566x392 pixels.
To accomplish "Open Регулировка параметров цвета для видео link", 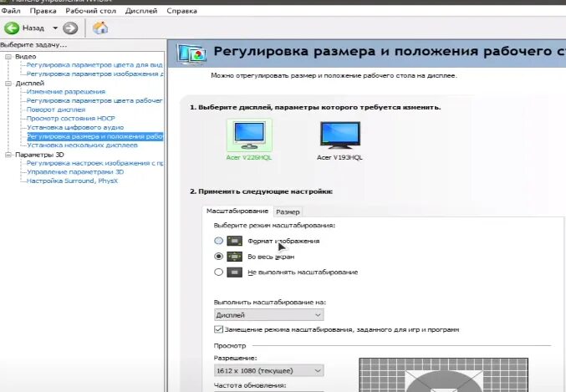I will 94,65.
